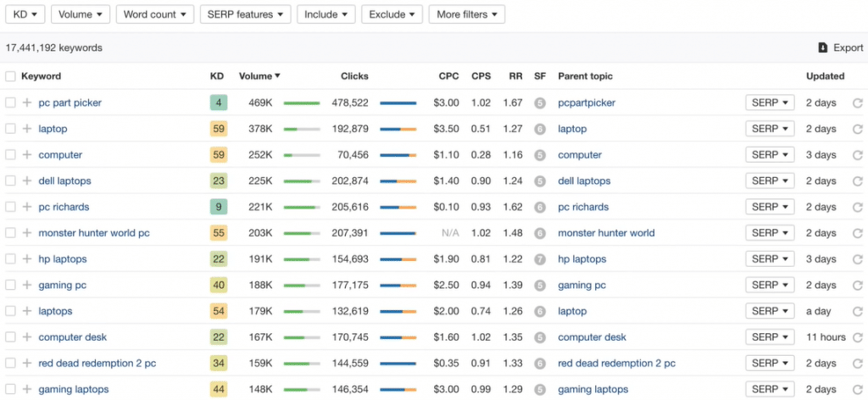The image size is (868, 400).
Task: Open 'red dead redemption 2 pc' keyword link
Action: pos(97,363)
